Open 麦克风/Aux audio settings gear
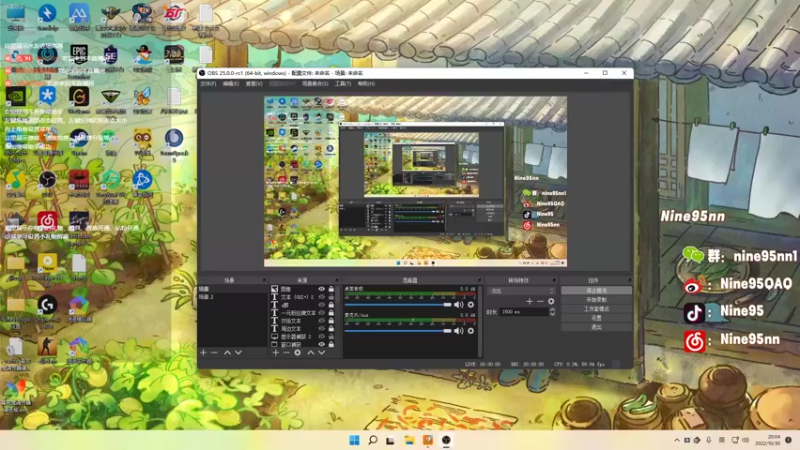Image resolution: width=800 pixels, height=450 pixels. click(471, 331)
